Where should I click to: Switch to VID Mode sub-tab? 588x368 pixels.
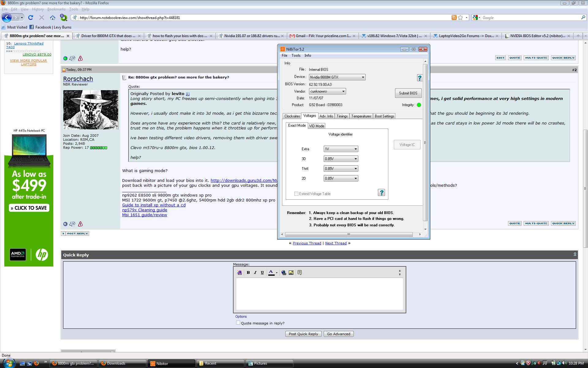point(316,126)
